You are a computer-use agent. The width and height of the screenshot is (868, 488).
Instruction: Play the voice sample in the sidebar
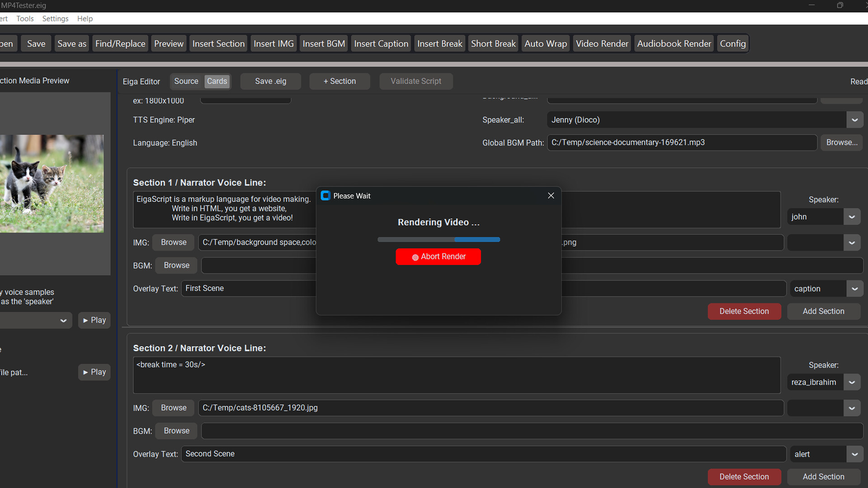[94, 320]
